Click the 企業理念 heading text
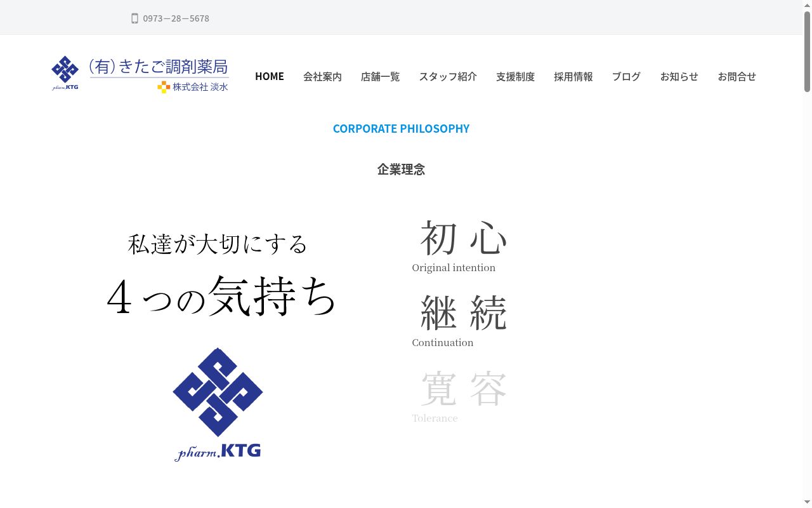Screen dimensions: 812x508 click(x=401, y=170)
